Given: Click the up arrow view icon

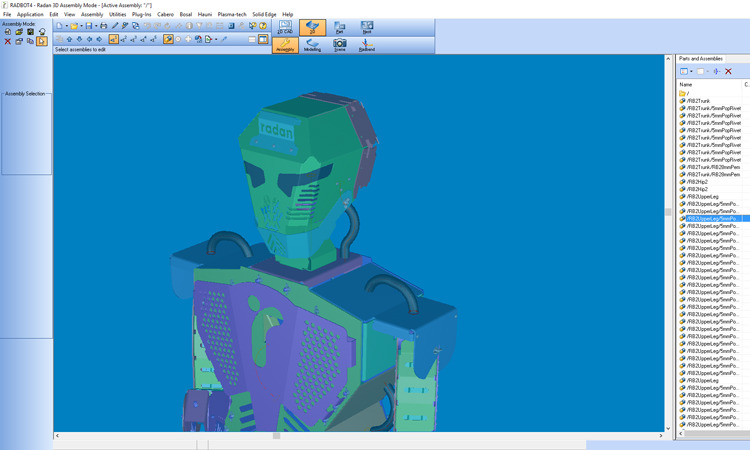Looking at the screenshot, I should (69, 39).
